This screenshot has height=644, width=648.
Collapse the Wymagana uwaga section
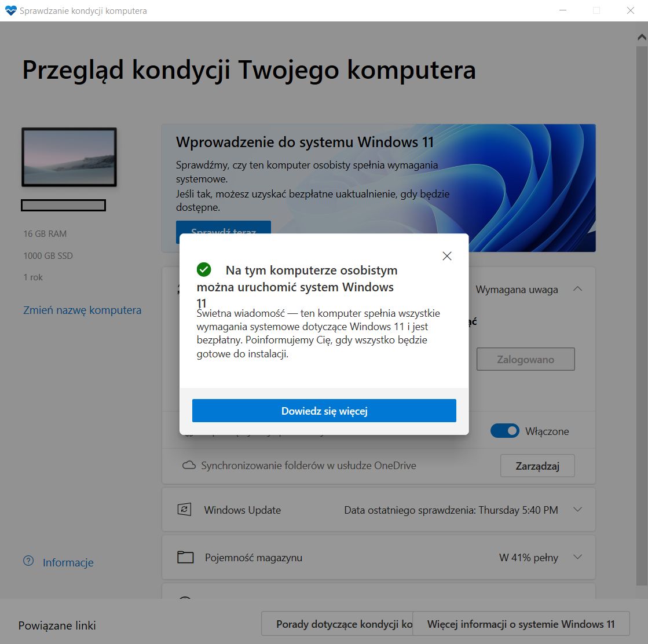pyautogui.click(x=577, y=289)
